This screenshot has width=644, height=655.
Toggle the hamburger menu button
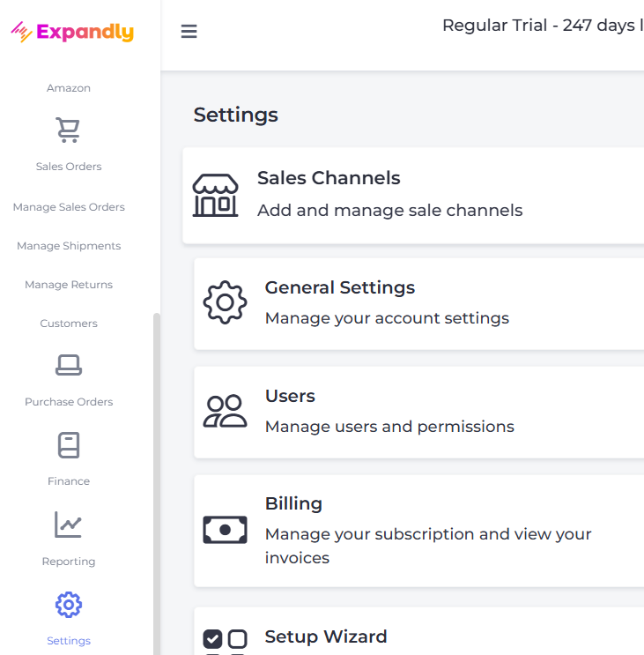(x=189, y=32)
